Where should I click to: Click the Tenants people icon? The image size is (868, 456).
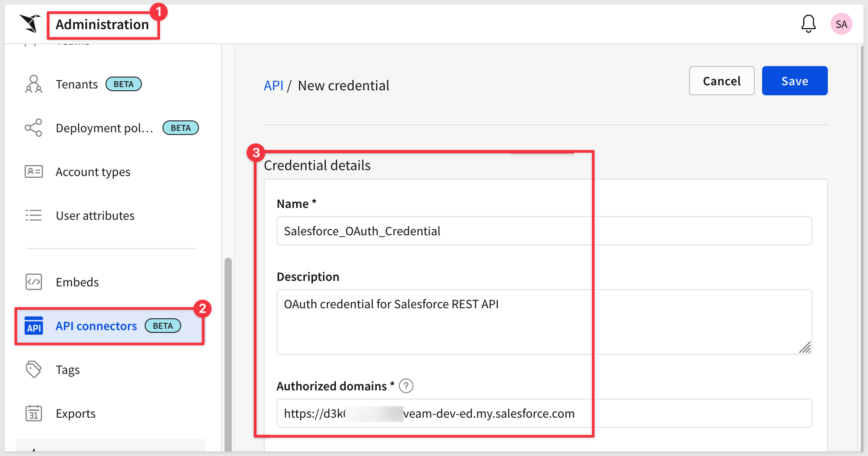(33, 84)
